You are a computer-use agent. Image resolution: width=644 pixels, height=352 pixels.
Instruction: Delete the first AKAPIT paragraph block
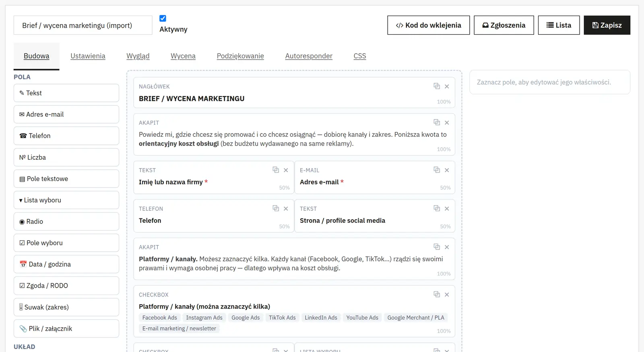coord(447,123)
